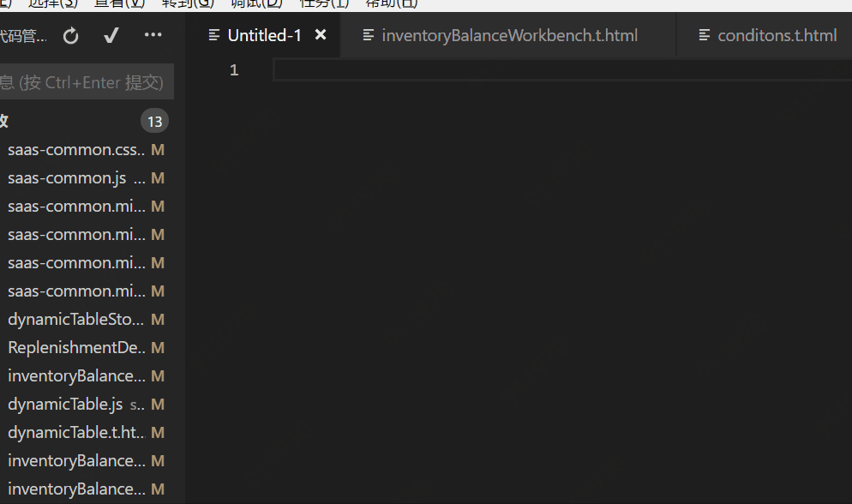Click the M badge beside dynamicTable.js
The width and height of the screenshot is (852, 504).
coord(158,404)
